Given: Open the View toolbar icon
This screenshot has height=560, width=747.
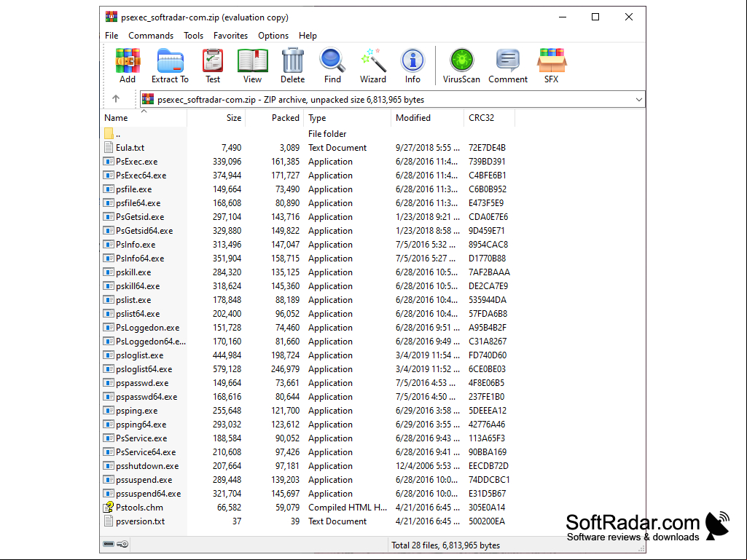Looking at the screenshot, I should click(x=252, y=60).
